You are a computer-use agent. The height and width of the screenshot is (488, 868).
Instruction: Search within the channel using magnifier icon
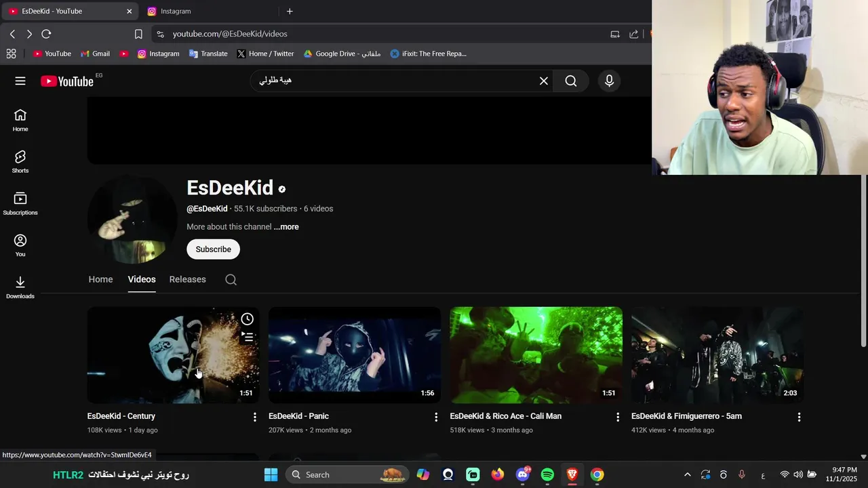pos(231,280)
